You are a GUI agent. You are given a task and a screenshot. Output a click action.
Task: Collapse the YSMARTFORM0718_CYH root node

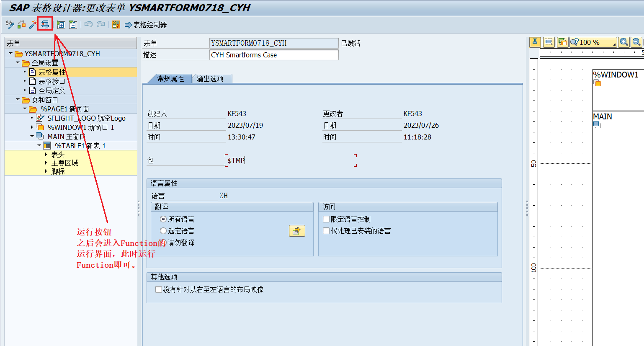[x=10, y=54]
